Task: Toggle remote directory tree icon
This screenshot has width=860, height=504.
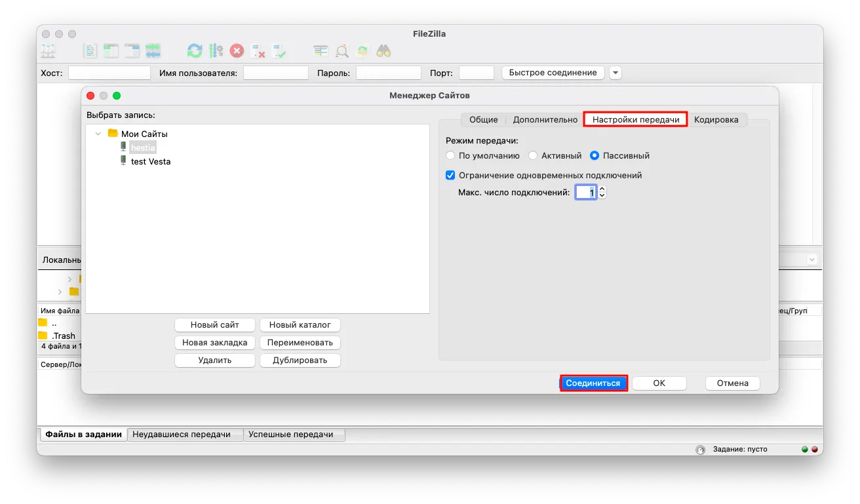Action: click(x=132, y=50)
